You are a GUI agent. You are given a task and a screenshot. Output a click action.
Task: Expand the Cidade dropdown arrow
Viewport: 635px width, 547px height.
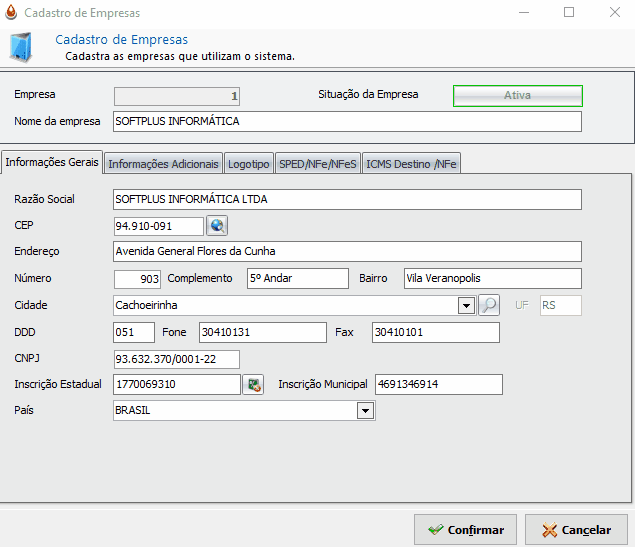pos(467,306)
